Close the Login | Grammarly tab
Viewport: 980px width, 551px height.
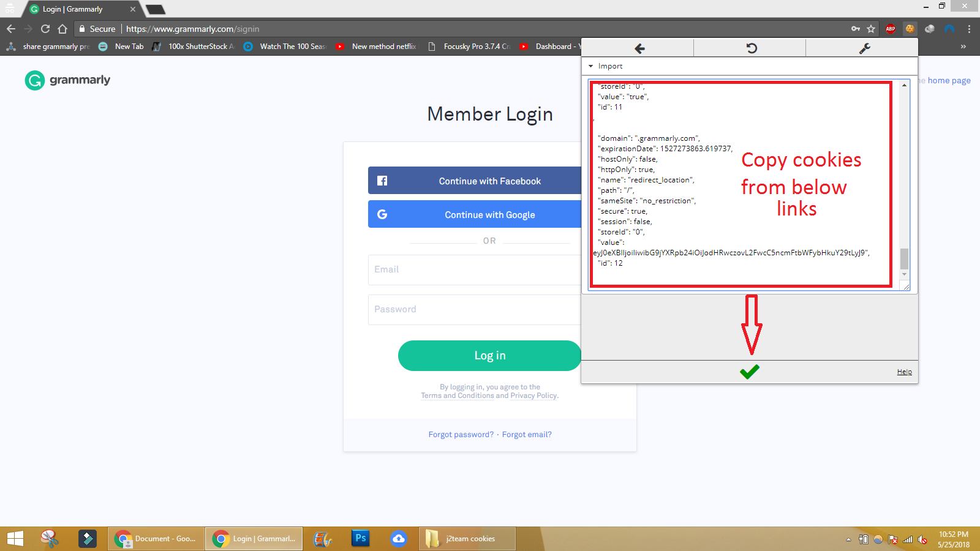[132, 9]
